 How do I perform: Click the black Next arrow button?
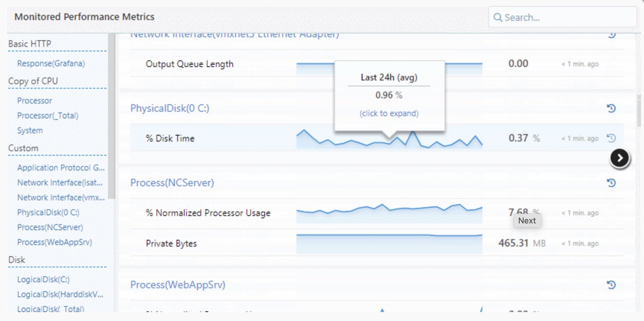coord(619,158)
